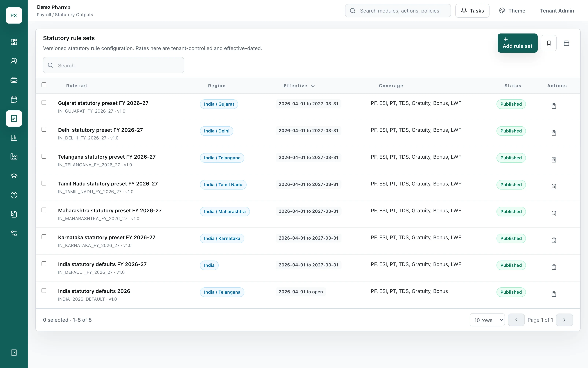Click the bookmark saved views icon

click(x=549, y=43)
